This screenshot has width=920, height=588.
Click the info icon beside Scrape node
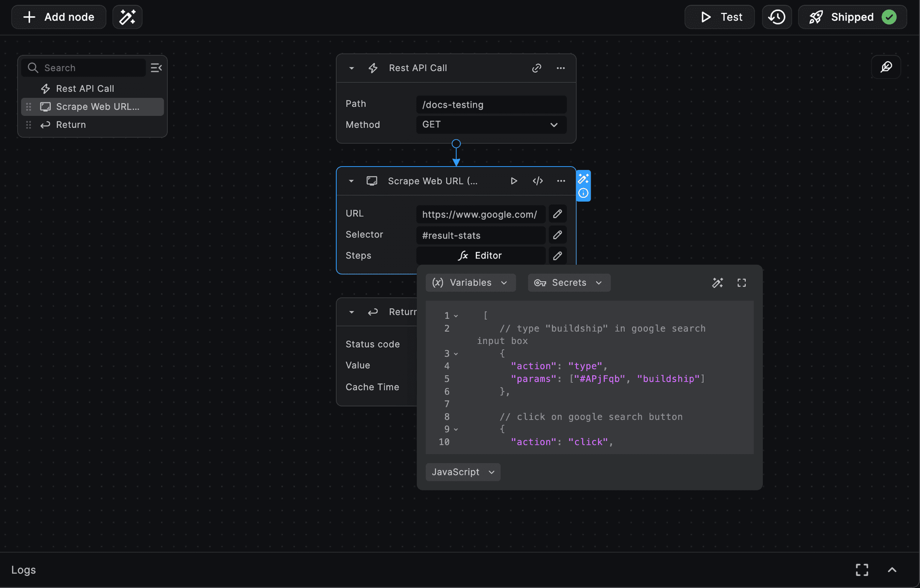pyautogui.click(x=583, y=193)
